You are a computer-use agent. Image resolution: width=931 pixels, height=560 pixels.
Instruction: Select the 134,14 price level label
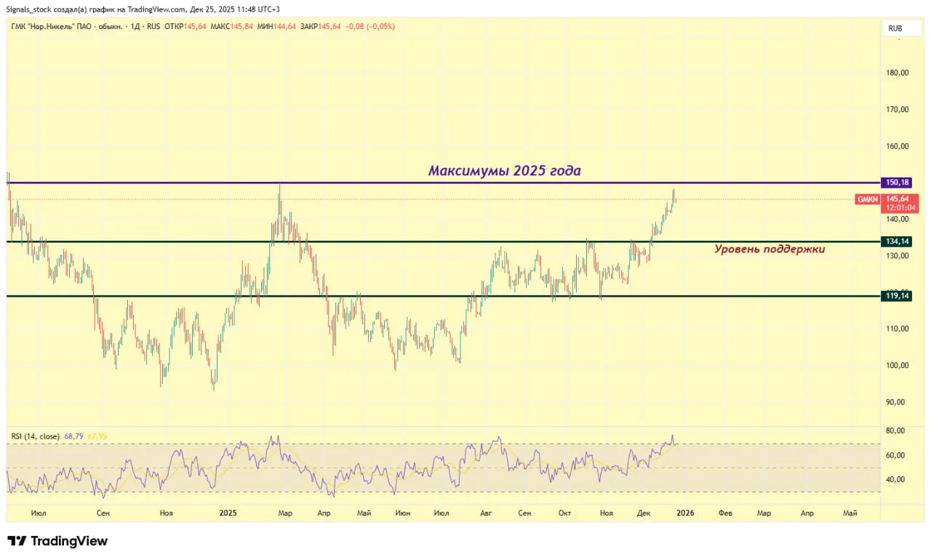896,241
